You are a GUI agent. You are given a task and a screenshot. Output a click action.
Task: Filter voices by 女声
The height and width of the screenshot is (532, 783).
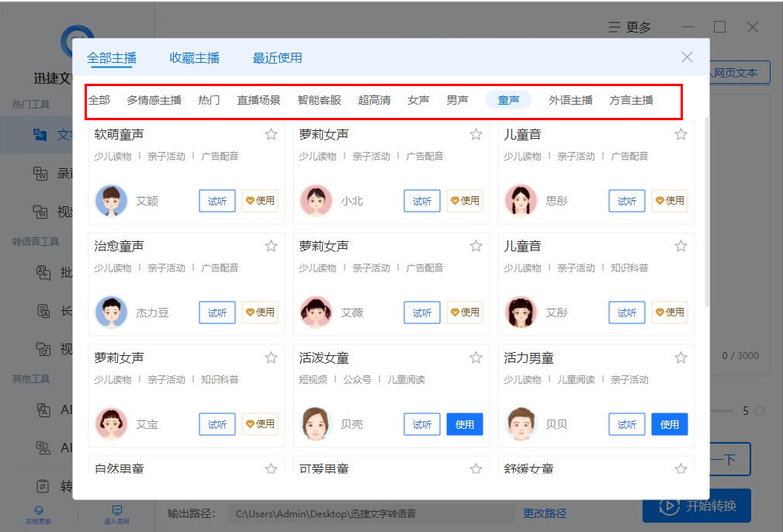pos(418,100)
